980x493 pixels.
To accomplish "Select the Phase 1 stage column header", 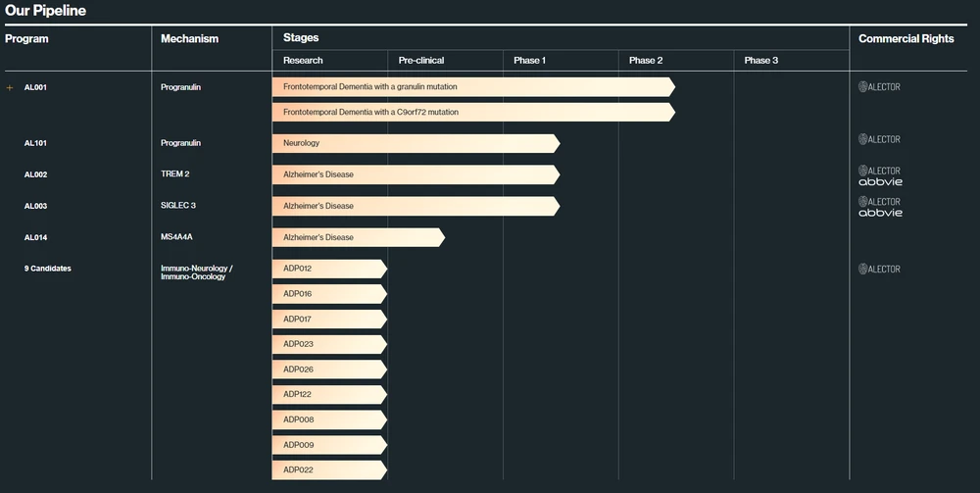I will 529,61.
